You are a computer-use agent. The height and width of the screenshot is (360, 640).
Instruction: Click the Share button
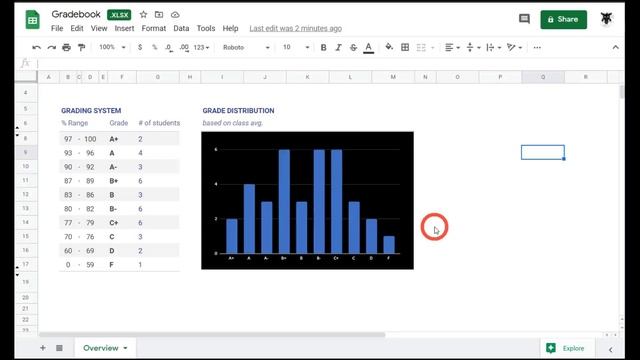point(563,20)
